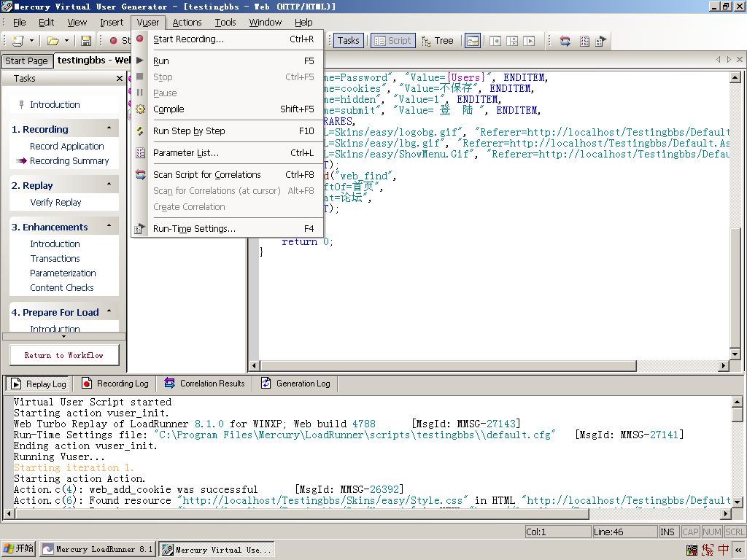
Task: Toggle the Tasks pane button in toolbar
Action: pyautogui.click(x=348, y=41)
